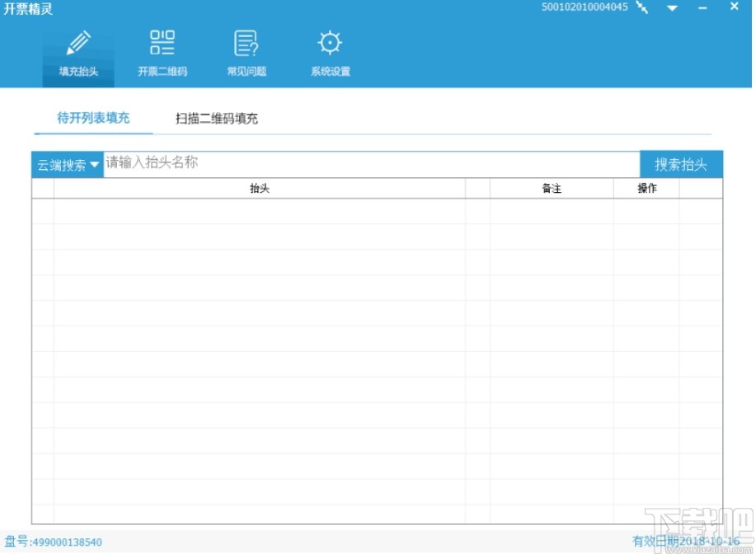The image size is (756, 554).
Task: Select the 填充抬头 pencil icon
Action: (x=78, y=44)
